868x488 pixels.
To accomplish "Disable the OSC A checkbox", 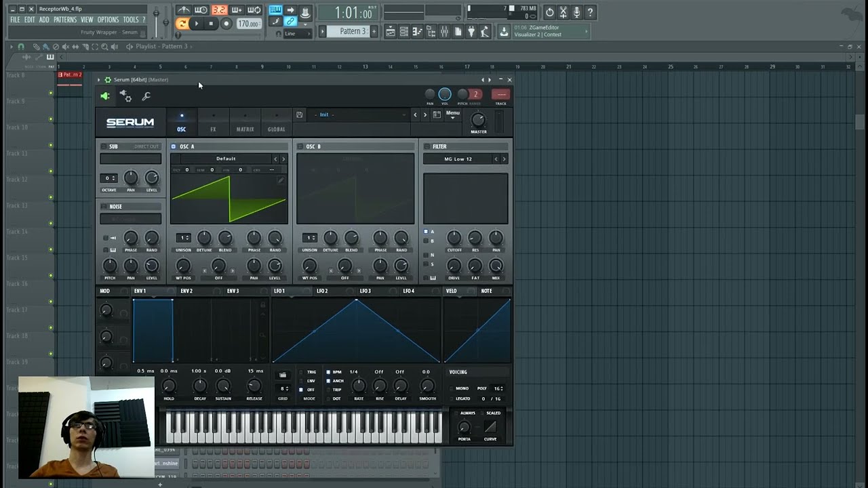I will click(174, 146).
